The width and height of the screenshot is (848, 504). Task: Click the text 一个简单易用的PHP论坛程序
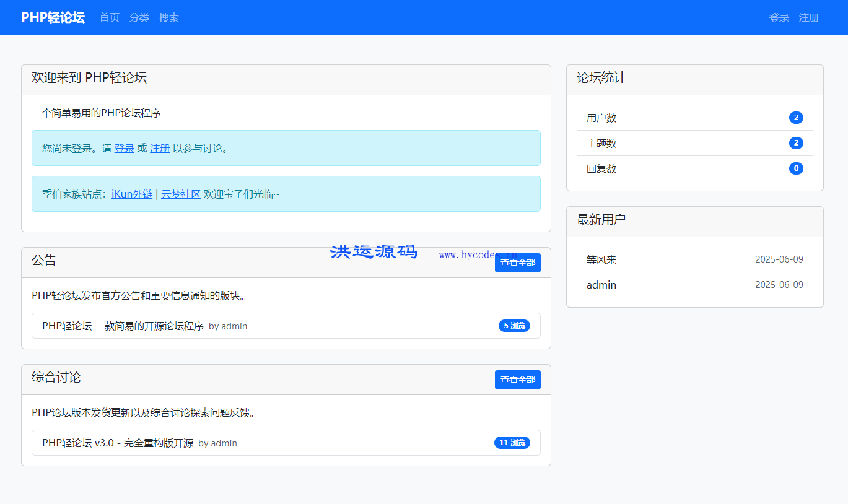96,113
